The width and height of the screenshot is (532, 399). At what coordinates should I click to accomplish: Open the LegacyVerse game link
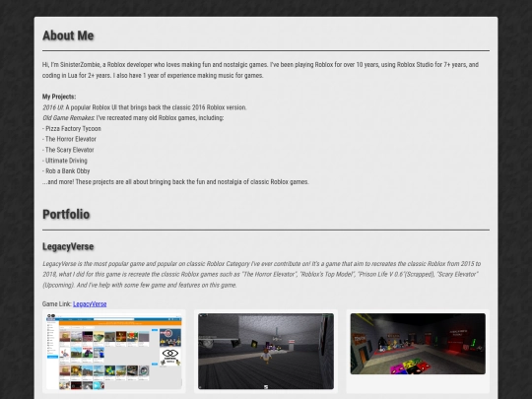pyautogui.click(x=90, y=304)
